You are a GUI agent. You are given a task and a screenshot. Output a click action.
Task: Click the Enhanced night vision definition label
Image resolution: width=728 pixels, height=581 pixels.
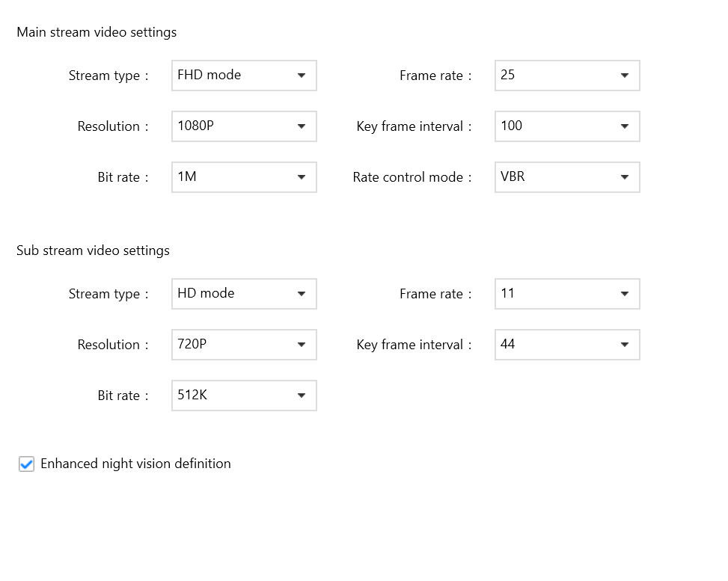click(x=135, y=464)
